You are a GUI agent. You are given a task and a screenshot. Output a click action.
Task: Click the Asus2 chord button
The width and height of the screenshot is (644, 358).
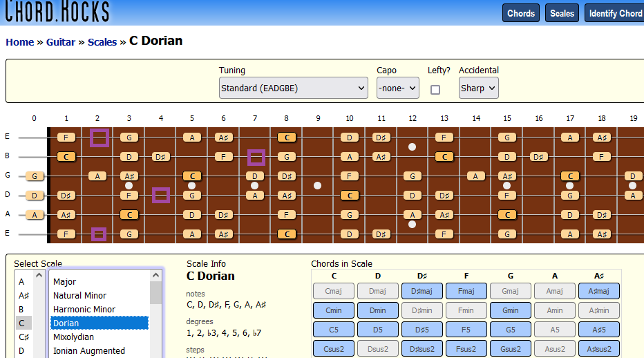[x=554, y=349]
